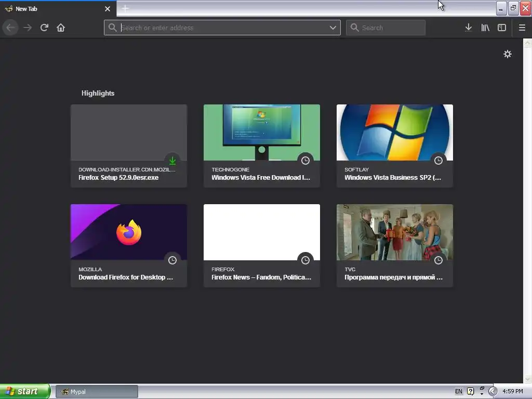Open the blank Firefox News thumbnail
532x399 pixels.
pos(262,232)
